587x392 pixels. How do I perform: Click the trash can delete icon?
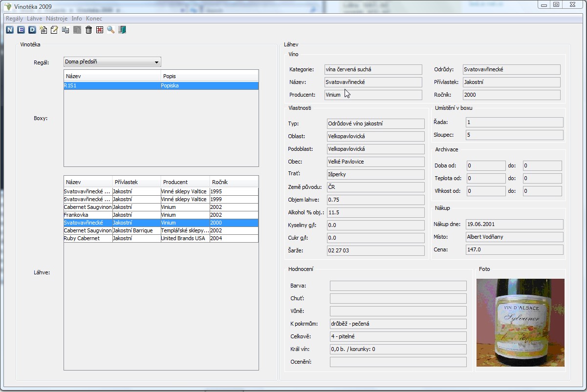point(88,30)
